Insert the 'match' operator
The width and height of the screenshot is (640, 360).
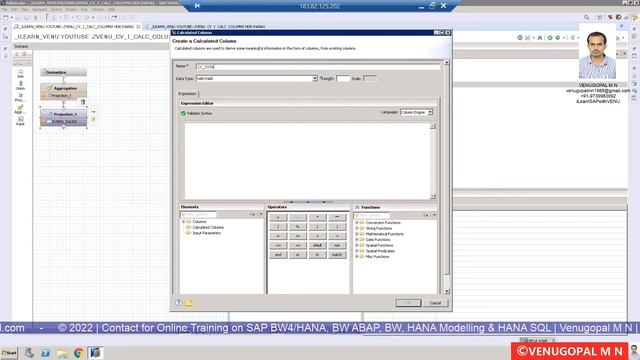[337, 255]
